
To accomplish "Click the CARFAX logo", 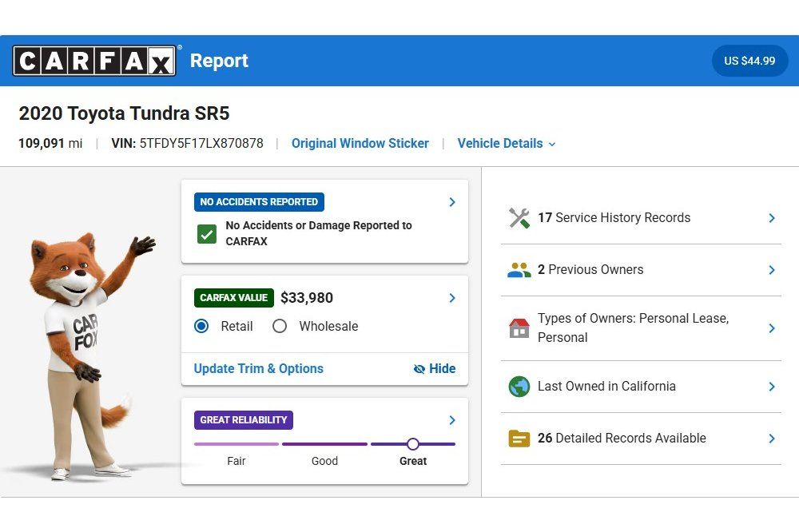I will (94, 61).
